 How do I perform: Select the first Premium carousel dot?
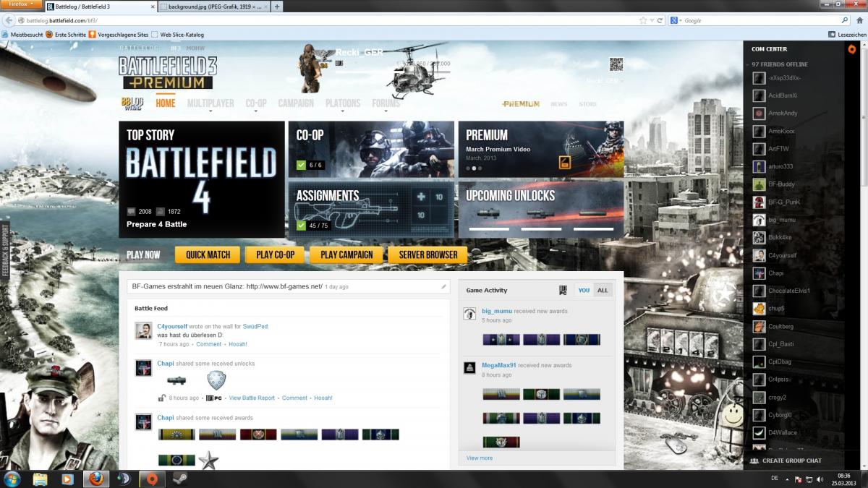[468, 168]
